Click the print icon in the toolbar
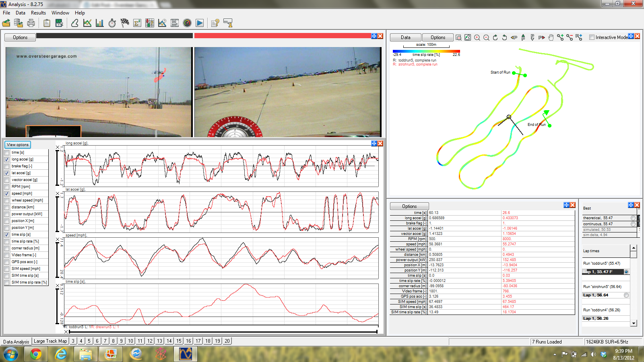This screenshot has height=362, width=644. pyautogui.click(x=31, y=23)
